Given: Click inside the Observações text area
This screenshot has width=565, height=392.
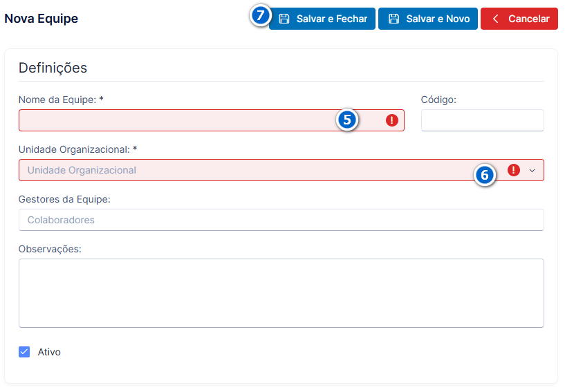Looking at the screenshot, I should 281,293.
